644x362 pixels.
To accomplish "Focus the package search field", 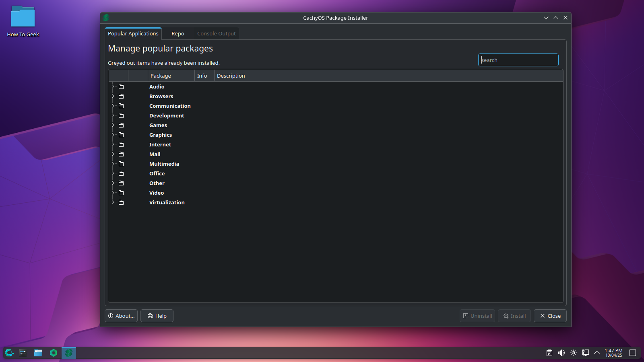I will (518, 60).
